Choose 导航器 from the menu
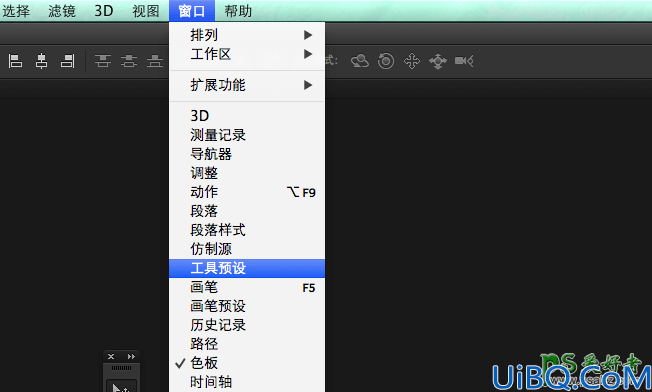 click(247, 154)
